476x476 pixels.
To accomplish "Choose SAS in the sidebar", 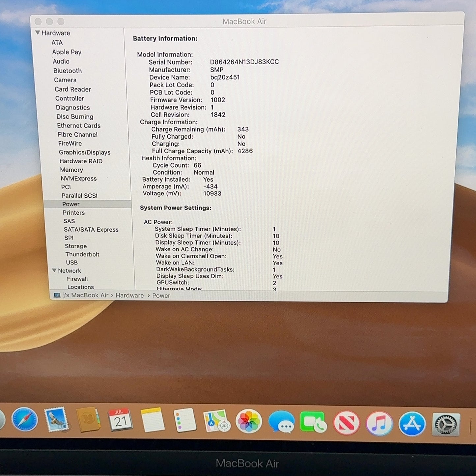I will coord(69,221).
